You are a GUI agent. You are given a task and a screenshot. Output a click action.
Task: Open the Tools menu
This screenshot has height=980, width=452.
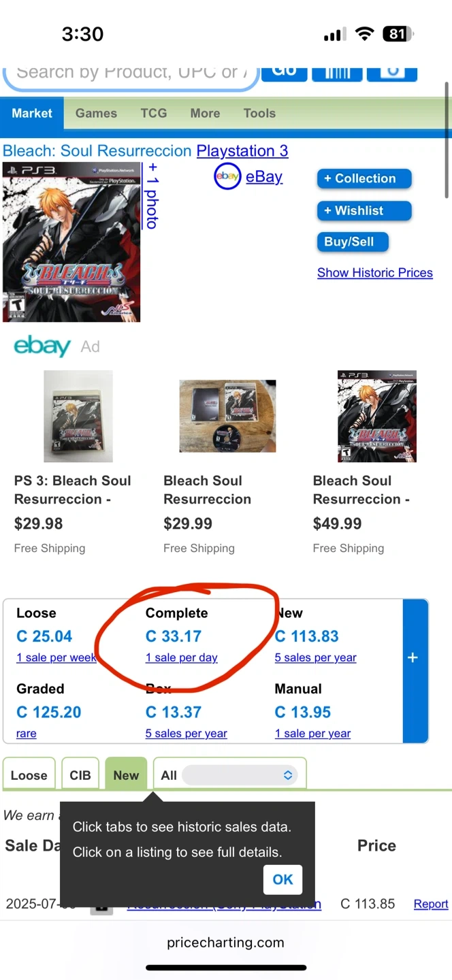pos(259,114)
